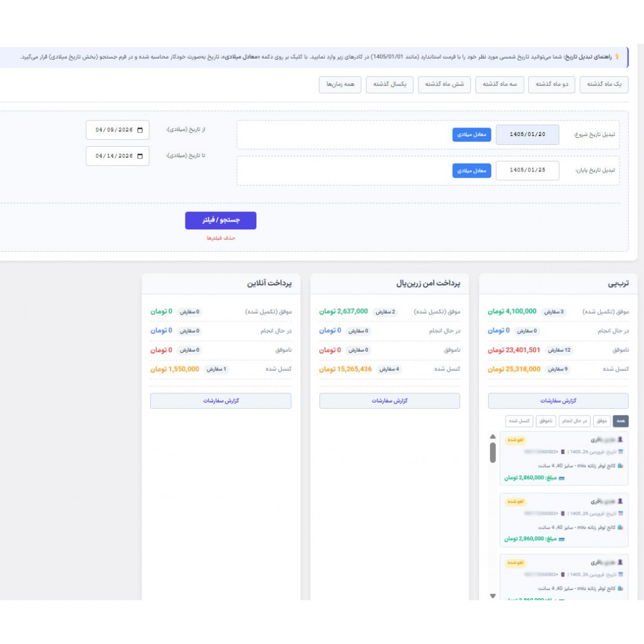Click the 'حذف فیلترها' link
644x644 pixels.
(x=220, y=238)
